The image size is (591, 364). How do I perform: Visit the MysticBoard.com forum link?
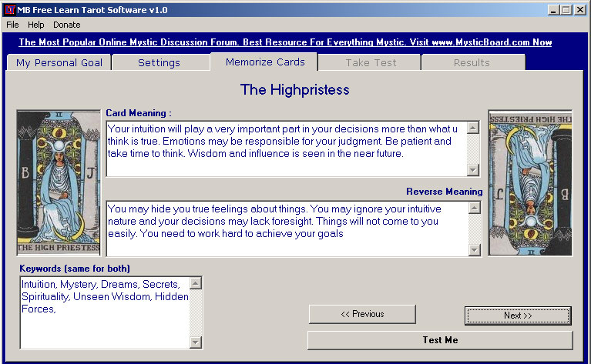point(285,42)
